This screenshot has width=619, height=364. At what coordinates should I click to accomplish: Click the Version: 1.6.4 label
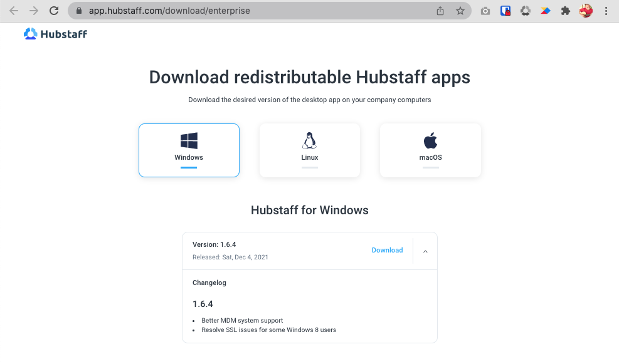tap(214, 244)
